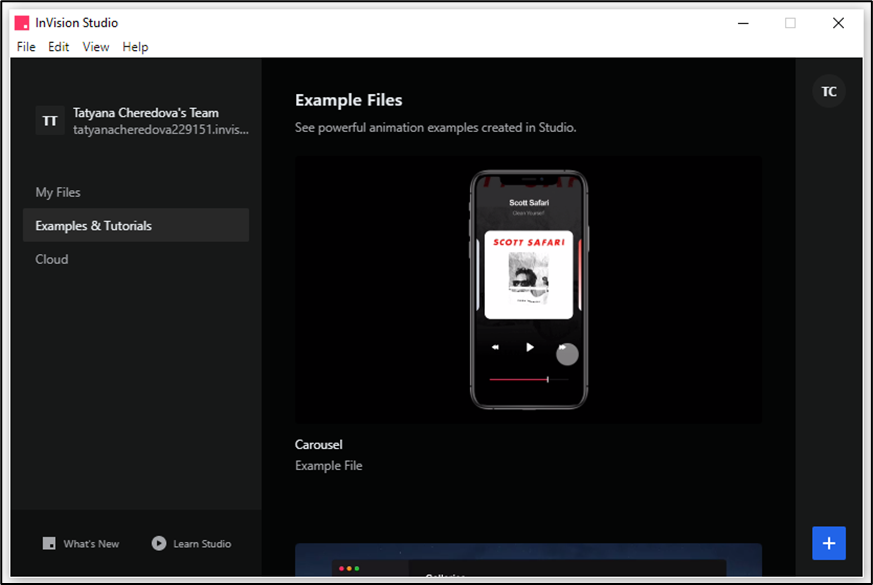Screen dimensions: 873x585
Task: Click the fast-forward button in phone preview
Action: pyautogui.click(x=562, y=347)
